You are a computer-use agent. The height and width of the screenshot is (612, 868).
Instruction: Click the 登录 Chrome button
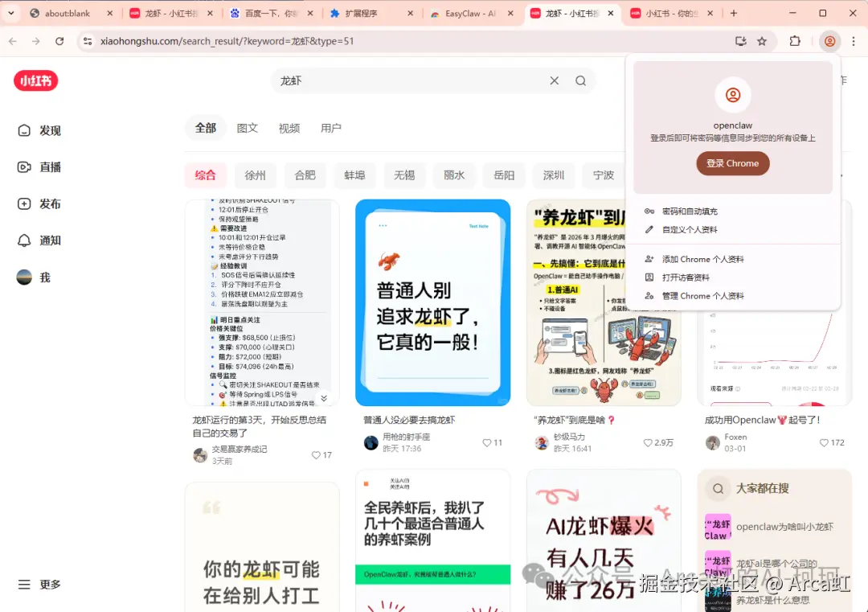click(x=732, y=163)
